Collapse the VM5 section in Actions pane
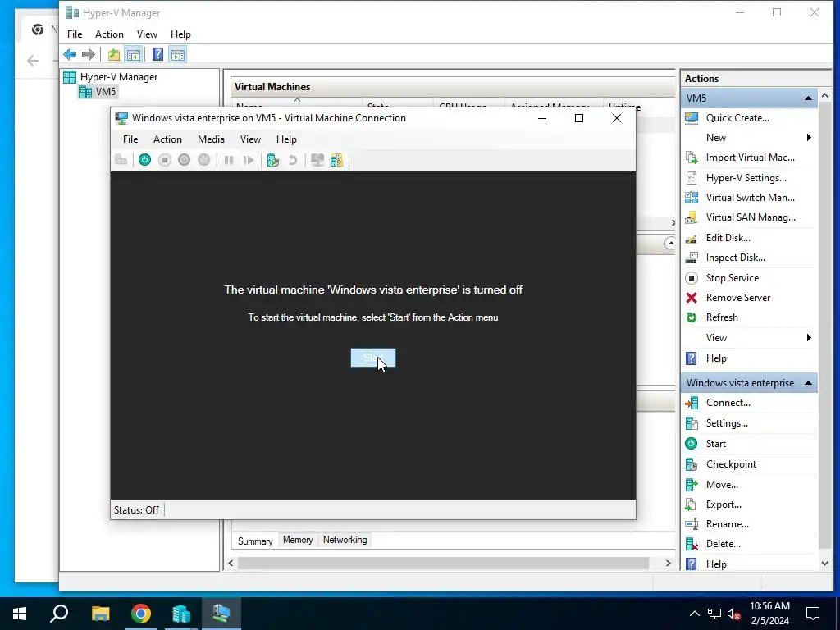This screenshot has height=630, width=840. [x=808, y=98]
